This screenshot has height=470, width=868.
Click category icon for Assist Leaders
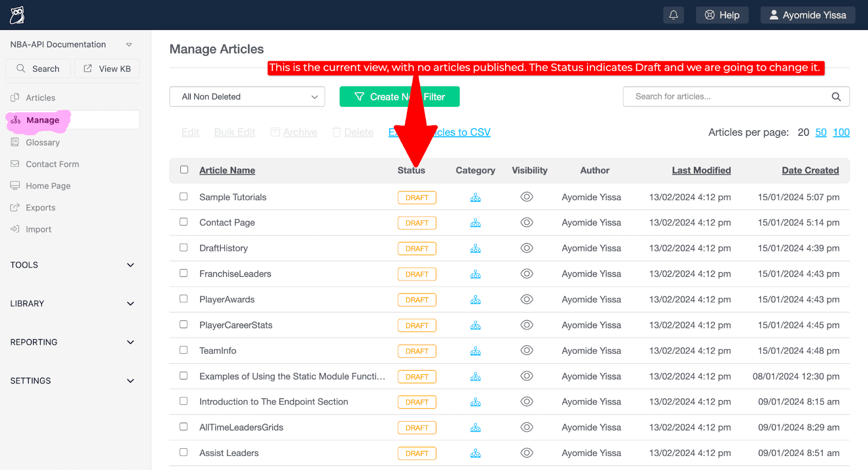coord(476,453)
